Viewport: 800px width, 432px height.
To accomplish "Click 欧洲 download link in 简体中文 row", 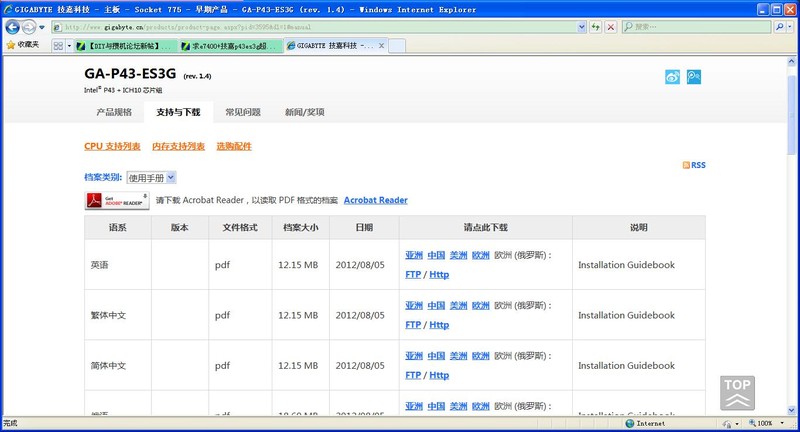I will [x=481, y=356].
